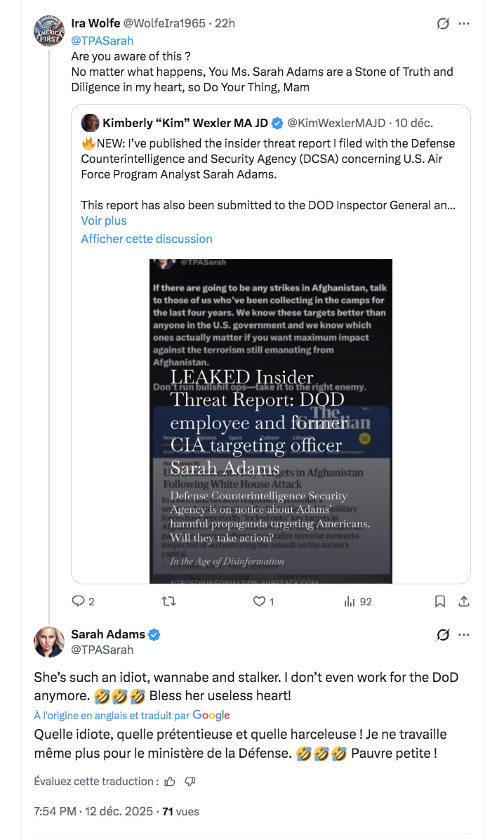
Task: Click the Grok icon on Ira Wolfe's tweet
Action: click(443, 24)
